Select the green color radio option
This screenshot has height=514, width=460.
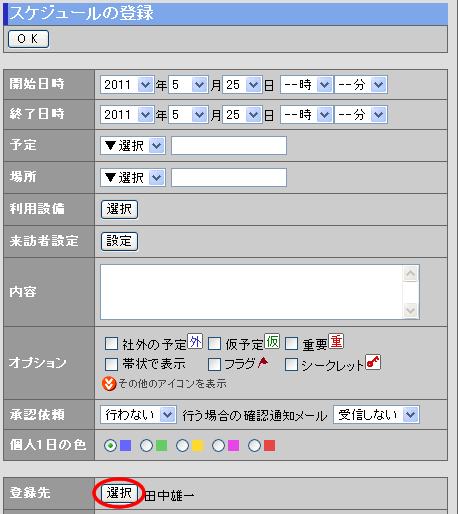click(146, 445)
